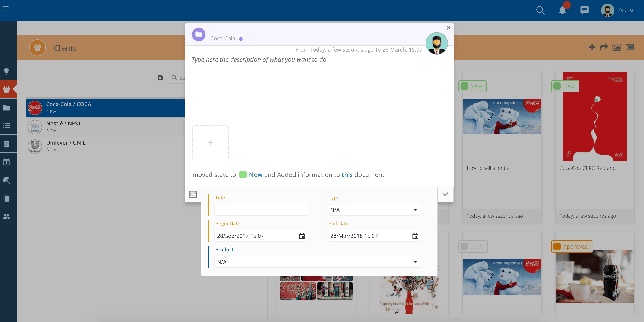Expand the Product dropdown
The width and height of the screenshot is (644, 322).
tap(317, 262)
